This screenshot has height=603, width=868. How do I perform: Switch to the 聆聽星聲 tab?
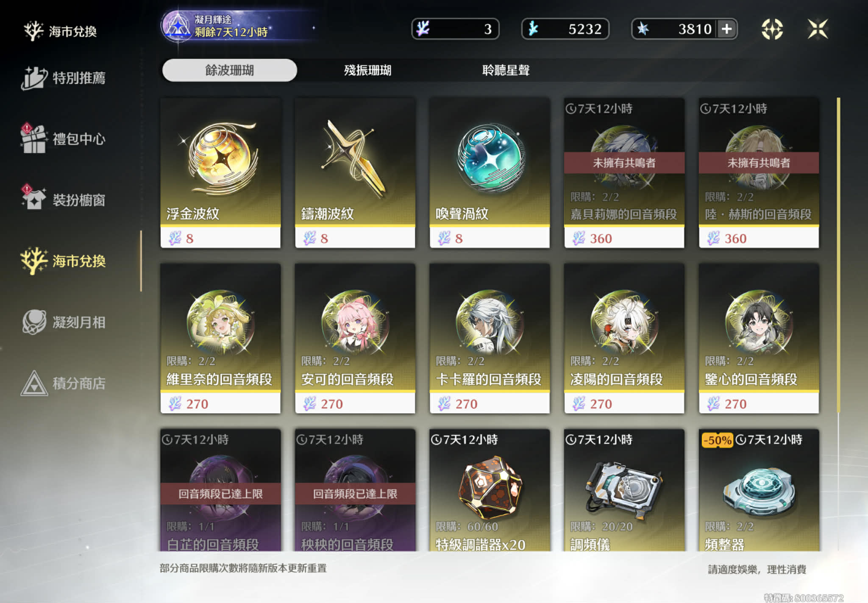[x=506, y=70]
